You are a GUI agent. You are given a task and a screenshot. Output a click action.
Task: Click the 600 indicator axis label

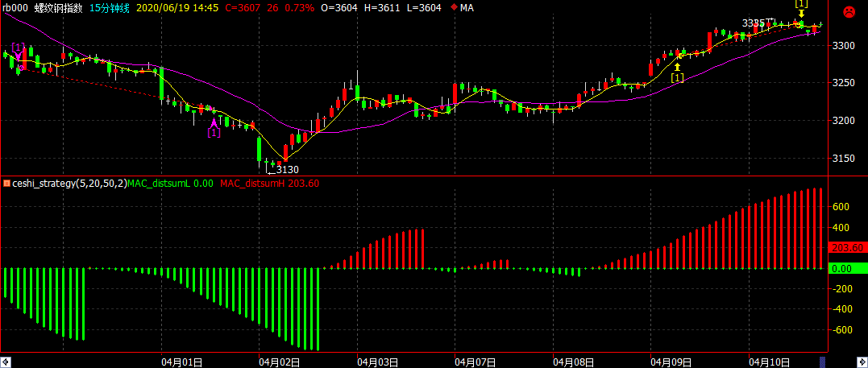tap(841, 207)
